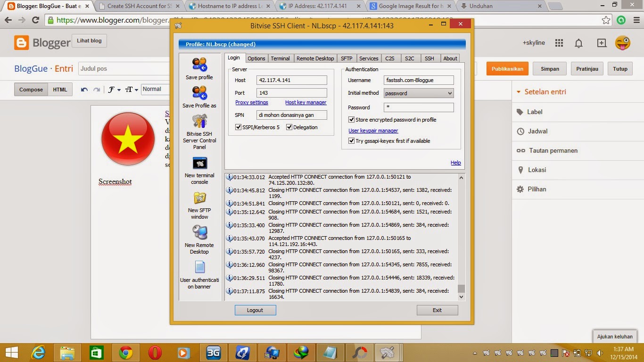Click the log panel scrollbar thumb
The height and width of the screenshot is (362, 644).
pyautogui.click(x=461, y=288)
